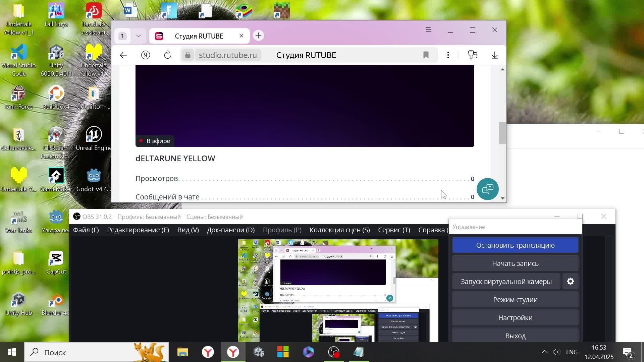This screenshot has height=362, width=644.
Task: Click the browser vertical scrollbar thumb
Action: pyautogui.click(x=502, y=133)
